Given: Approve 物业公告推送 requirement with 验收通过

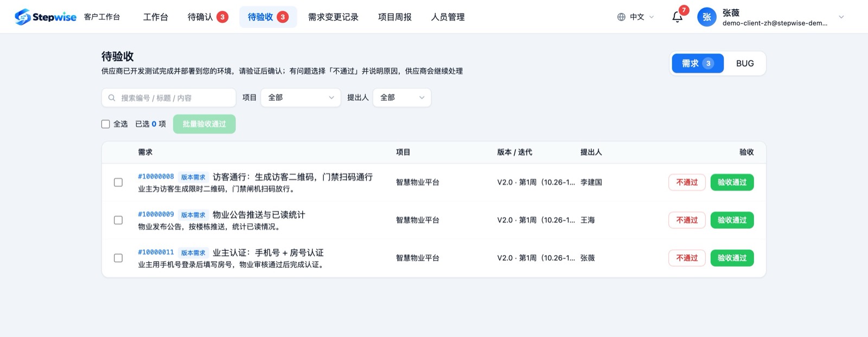Looking at the screenshot, I should (x=732, y=221).
